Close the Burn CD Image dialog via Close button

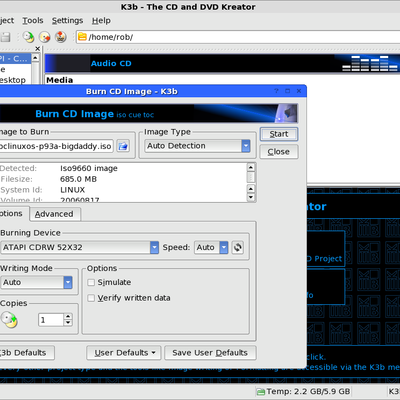279,152
